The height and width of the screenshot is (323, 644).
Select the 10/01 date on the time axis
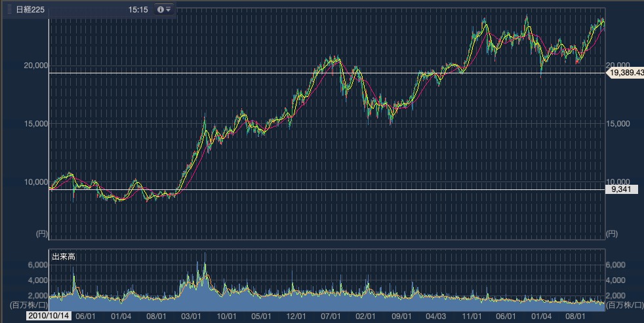coord(226,315)
